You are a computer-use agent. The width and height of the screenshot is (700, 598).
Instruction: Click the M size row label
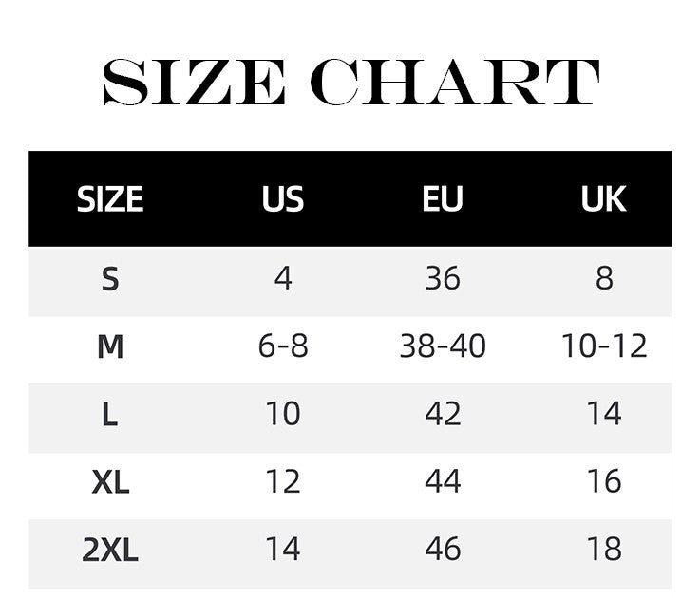click(x=110, y=347)
